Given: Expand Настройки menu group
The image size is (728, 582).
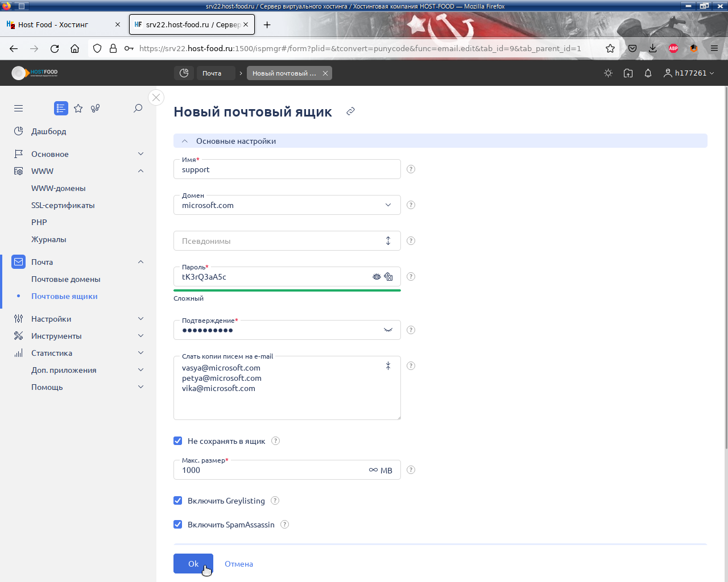Looking at the screenshot, I should 141,319.
